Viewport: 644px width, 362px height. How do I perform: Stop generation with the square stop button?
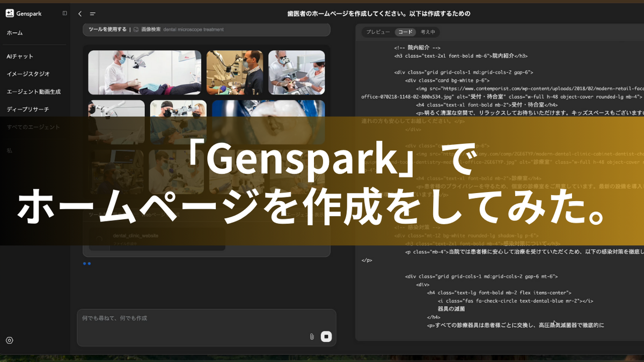(x=326, y=337)
